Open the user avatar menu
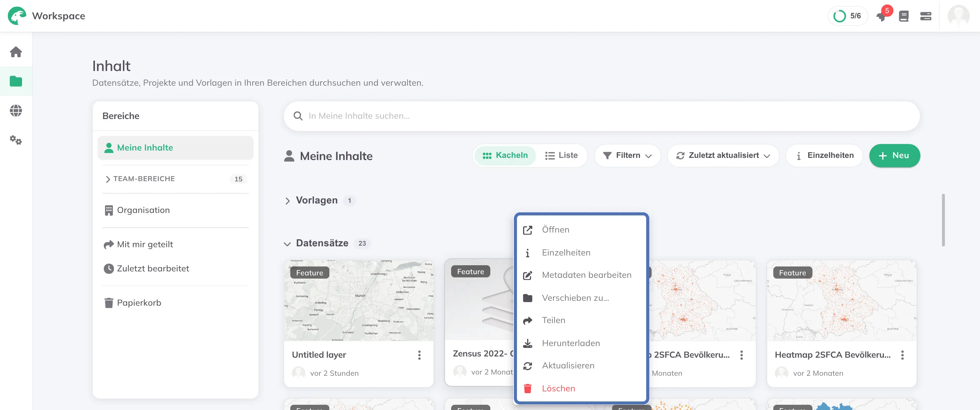 click(958, 16)
